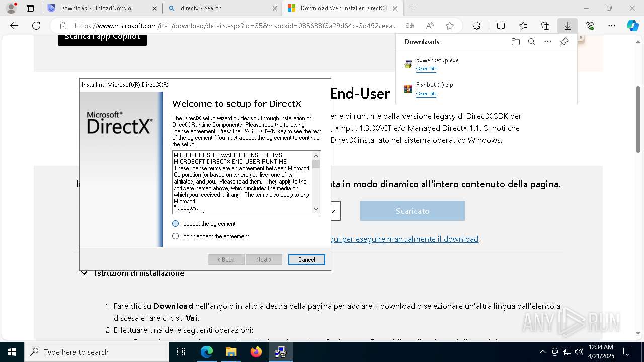The image size is (644, 362).
Task: Open the Extensions puzzle icon
Action: click(x=476, y=26)
